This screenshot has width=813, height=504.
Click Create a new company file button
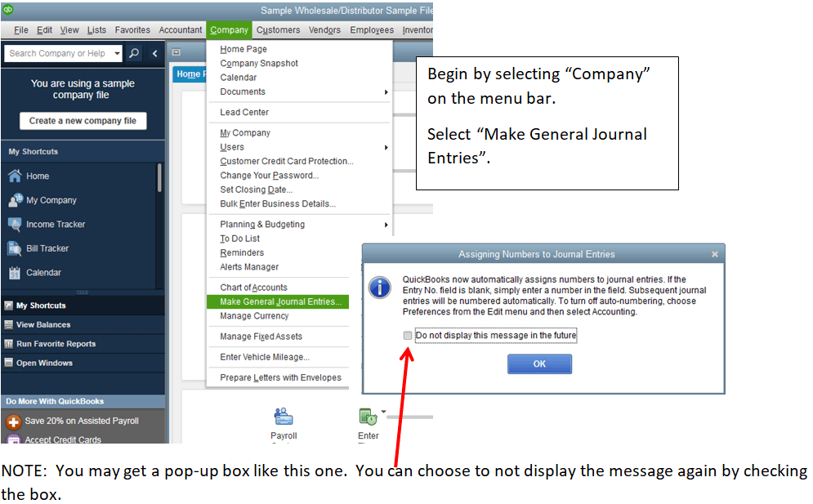tap(83, 121)
